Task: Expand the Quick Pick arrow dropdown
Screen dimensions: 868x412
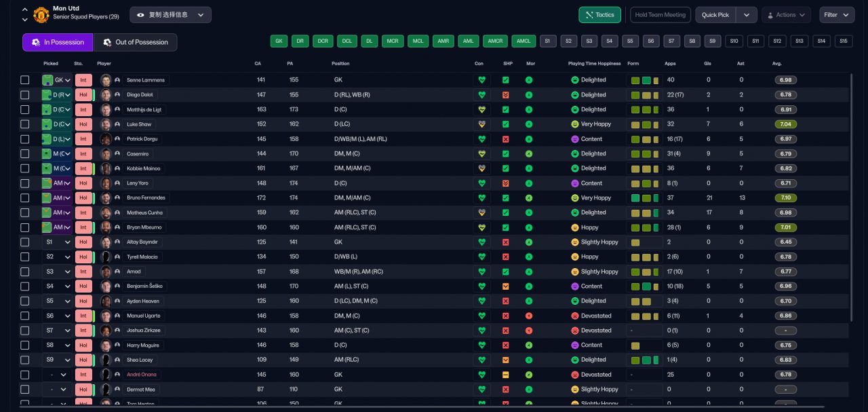Action: tap(747, 15)
